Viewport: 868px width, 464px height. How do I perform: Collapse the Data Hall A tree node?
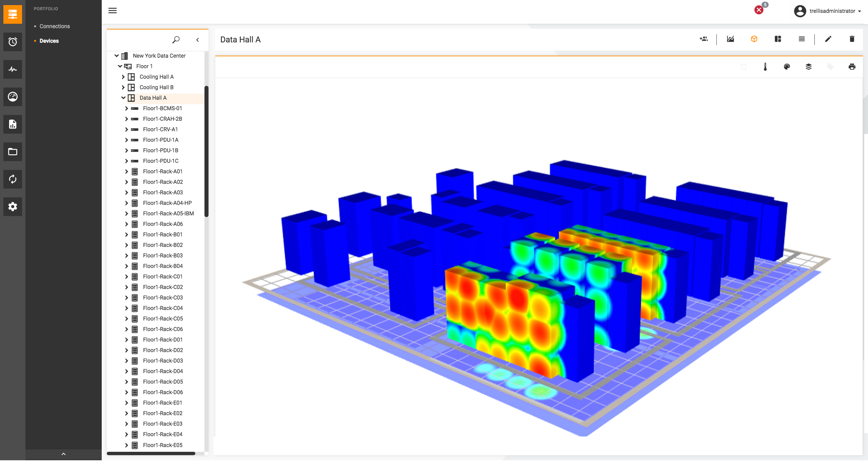tap(123, 98)
